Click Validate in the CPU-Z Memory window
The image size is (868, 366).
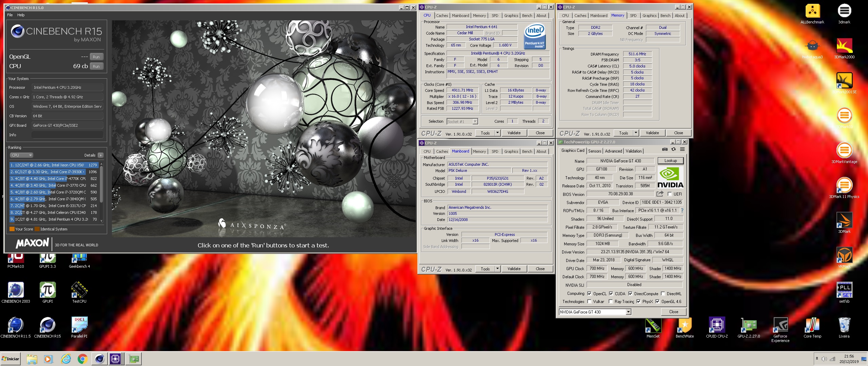tap(652, 133)
